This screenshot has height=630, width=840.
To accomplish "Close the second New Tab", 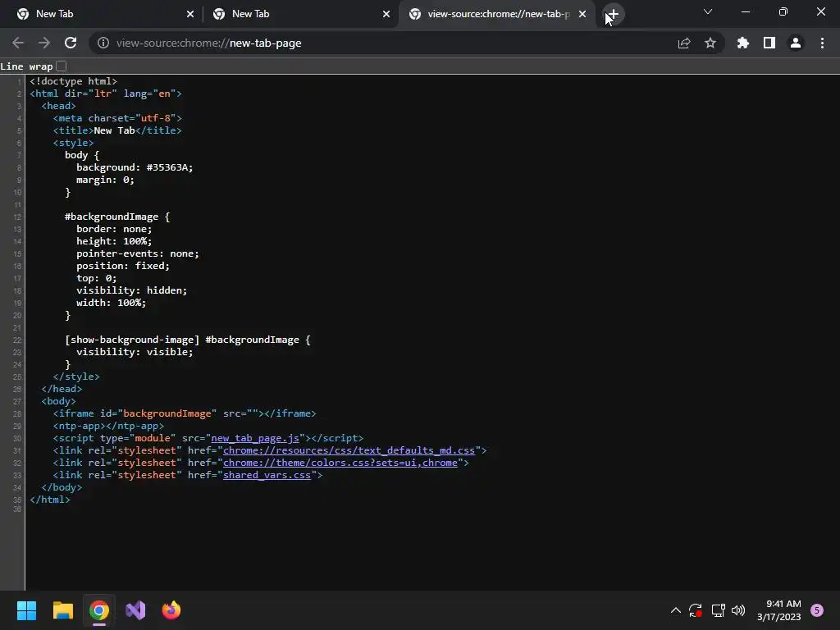I will point(386,14).
